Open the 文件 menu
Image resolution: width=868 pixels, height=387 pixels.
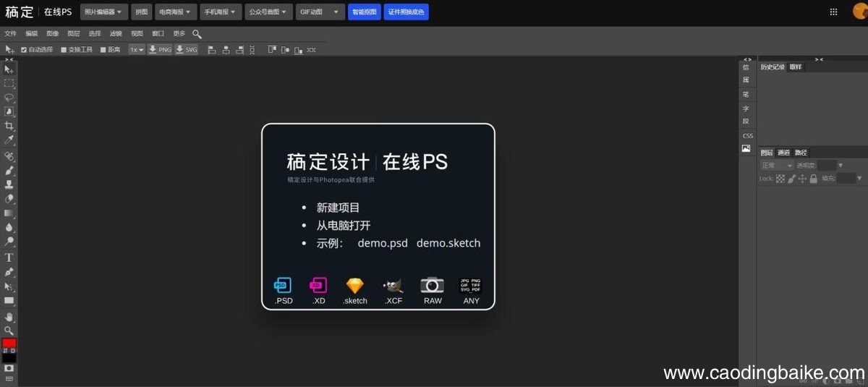[10, 34]
